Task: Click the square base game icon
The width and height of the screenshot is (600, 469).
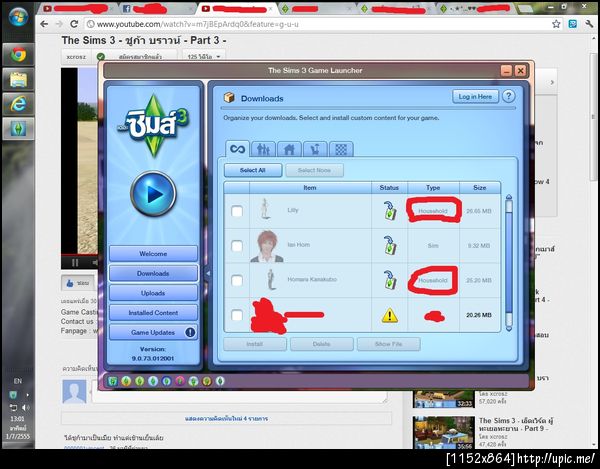Action: [x=112, y=381]
